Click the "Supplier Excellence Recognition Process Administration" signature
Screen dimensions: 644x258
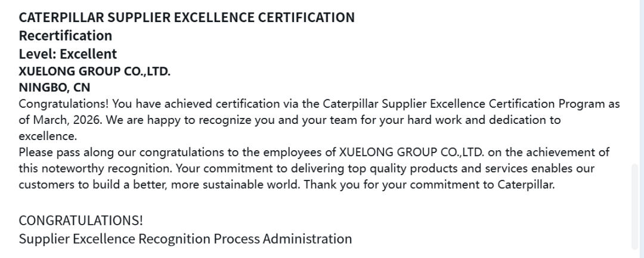pyautogui.click(x=185, y=239)
